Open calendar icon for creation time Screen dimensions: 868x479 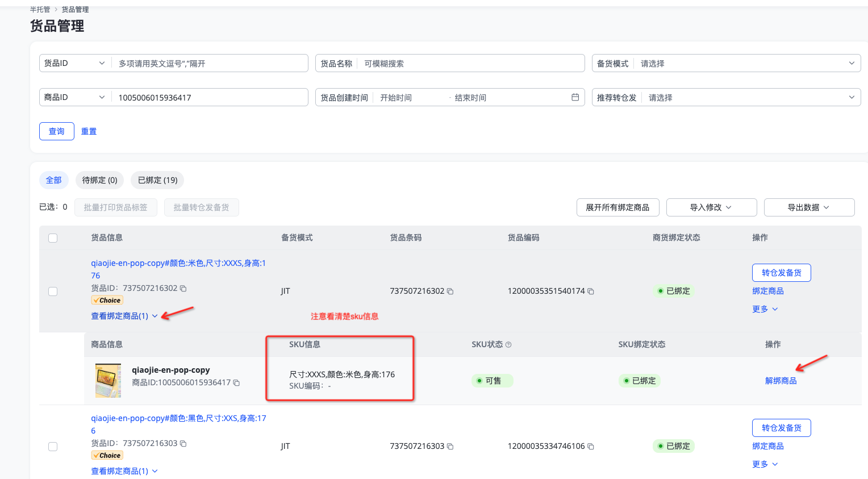point(575,97)
